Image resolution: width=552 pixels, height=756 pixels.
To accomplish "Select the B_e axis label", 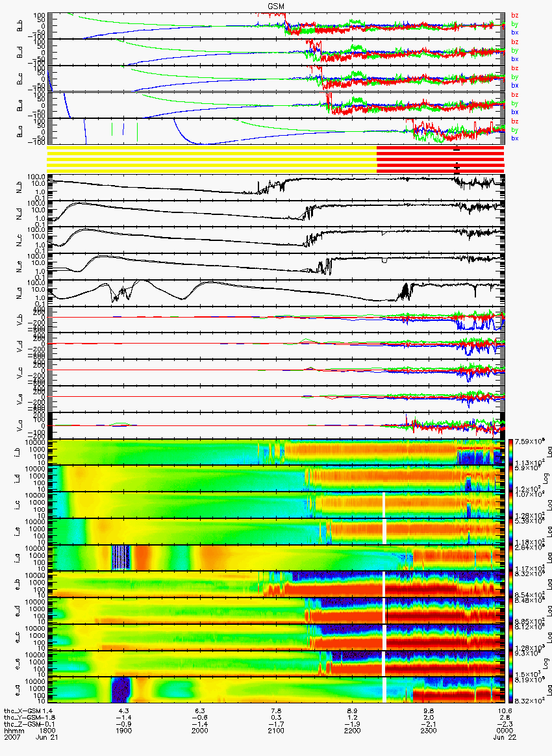I will click(x=19, y=106).
